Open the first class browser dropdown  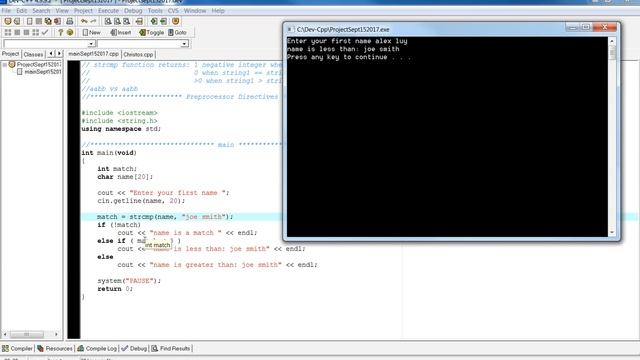coord(91,43)
